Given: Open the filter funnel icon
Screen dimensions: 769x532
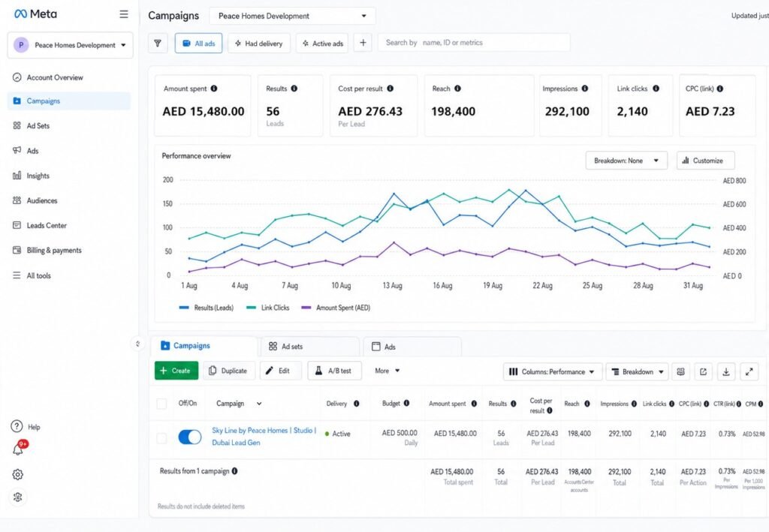Looking at the screenshot, I should pyautogui.click(x=158, y=43).
